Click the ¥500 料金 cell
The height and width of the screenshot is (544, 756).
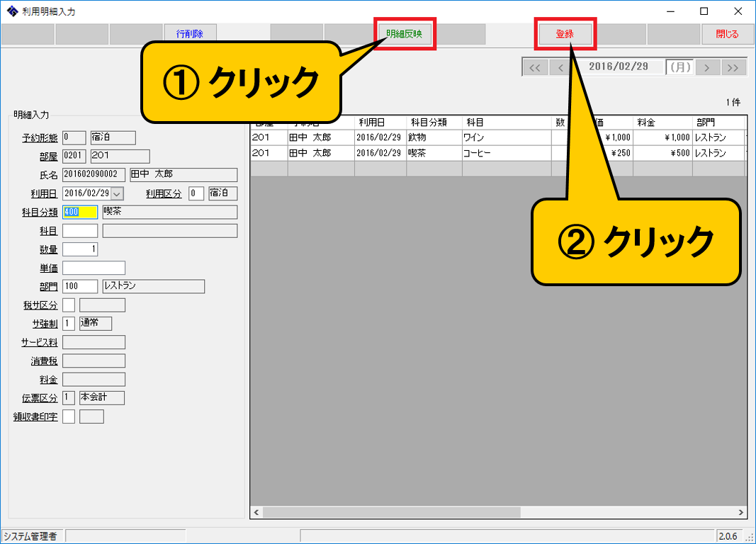(x=662, y=153)
